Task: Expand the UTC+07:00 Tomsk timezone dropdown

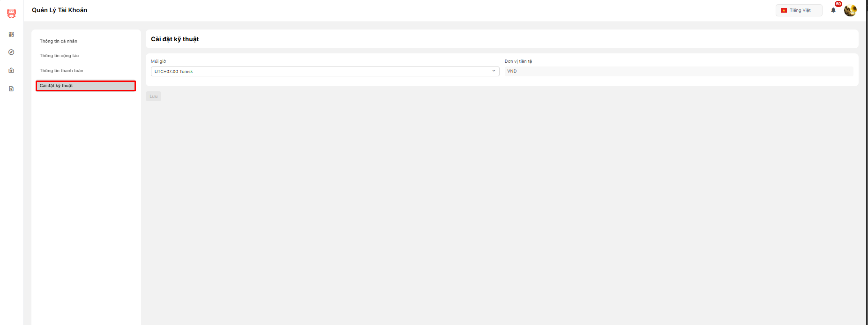Action: (x=324, y=72)
